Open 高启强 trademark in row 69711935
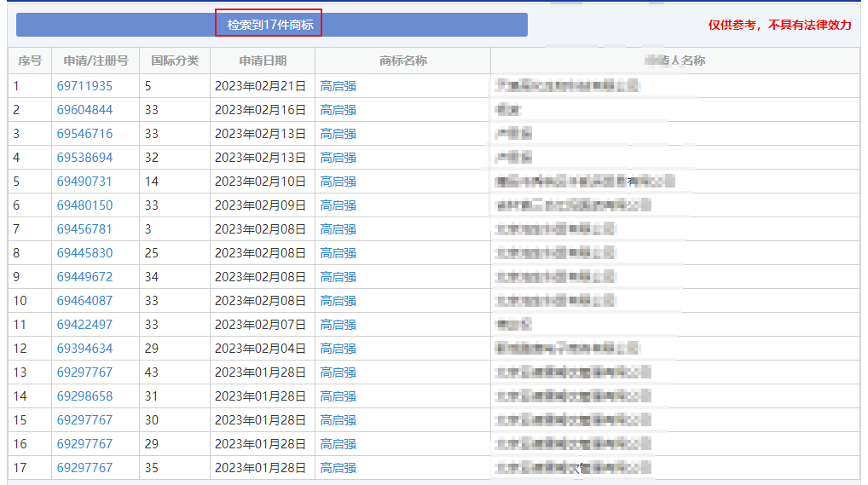The width and height of the screenshot is (868, 485). click(339, 86)
